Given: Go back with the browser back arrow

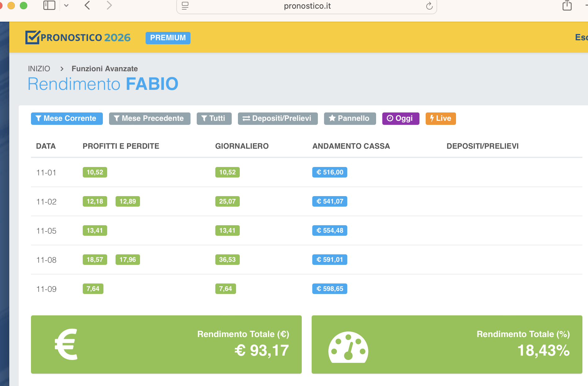Looking at the screenshot, I should pyautogui.click(x=87, y=5).
